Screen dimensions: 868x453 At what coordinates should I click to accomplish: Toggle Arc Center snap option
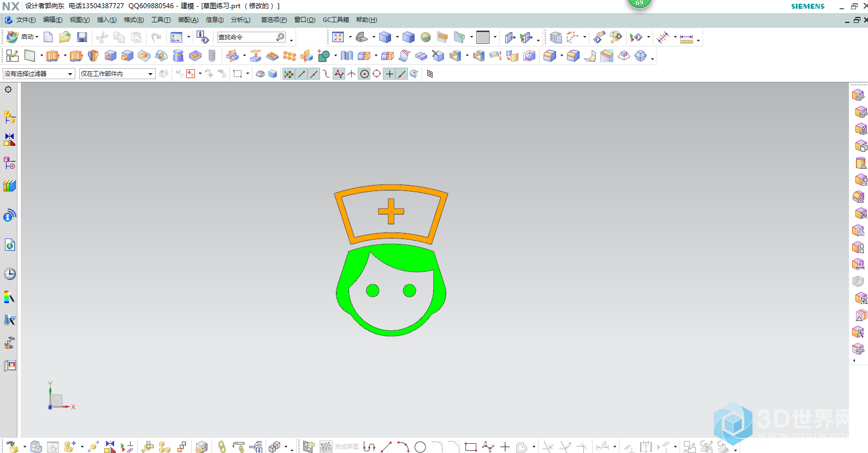pyautogui.click(x=364, y=74)
